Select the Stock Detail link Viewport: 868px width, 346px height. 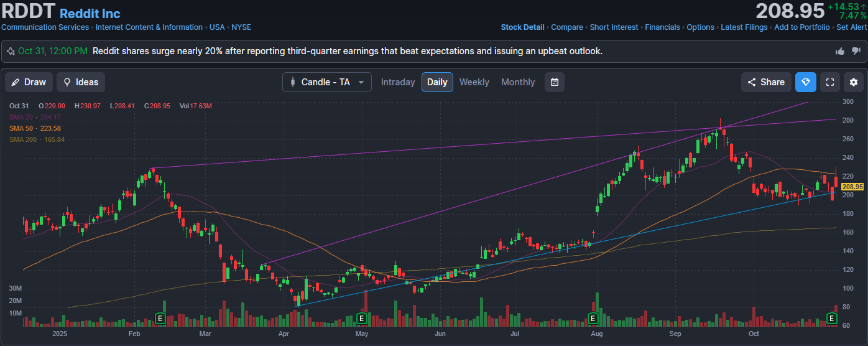click(x=522, y=27)
